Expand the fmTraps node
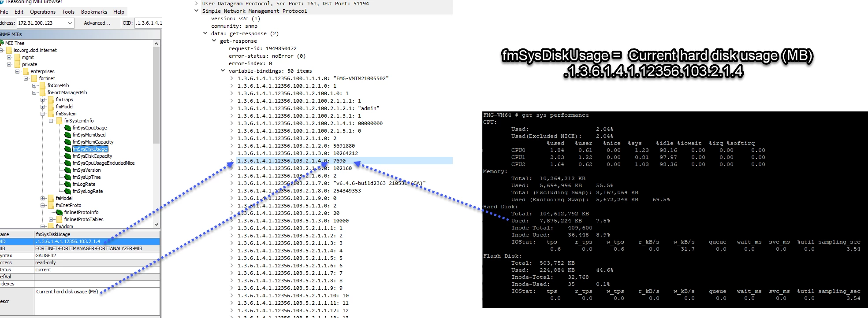 pos(42,100)
